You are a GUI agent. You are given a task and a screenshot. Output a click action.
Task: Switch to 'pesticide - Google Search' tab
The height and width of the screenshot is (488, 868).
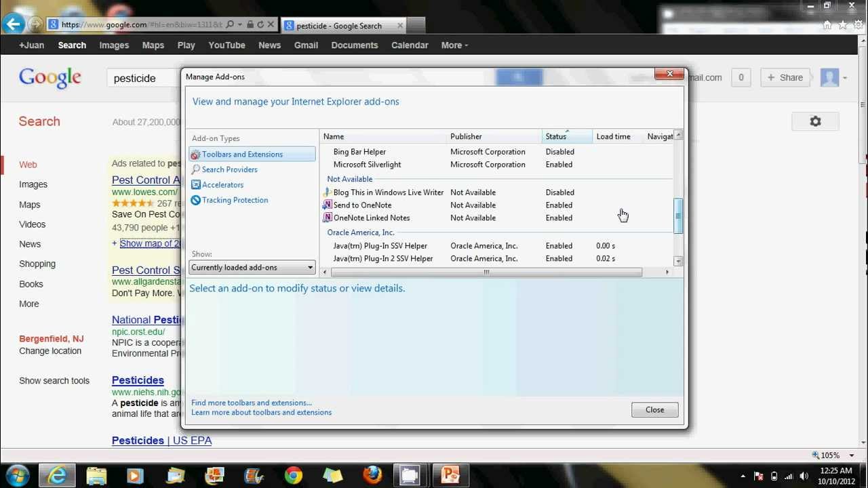click(344, 26)
